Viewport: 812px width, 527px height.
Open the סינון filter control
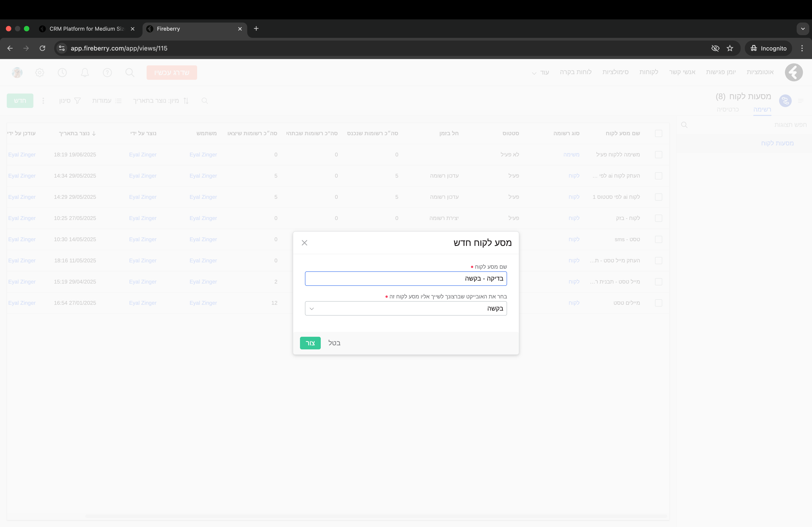(70, 101)
